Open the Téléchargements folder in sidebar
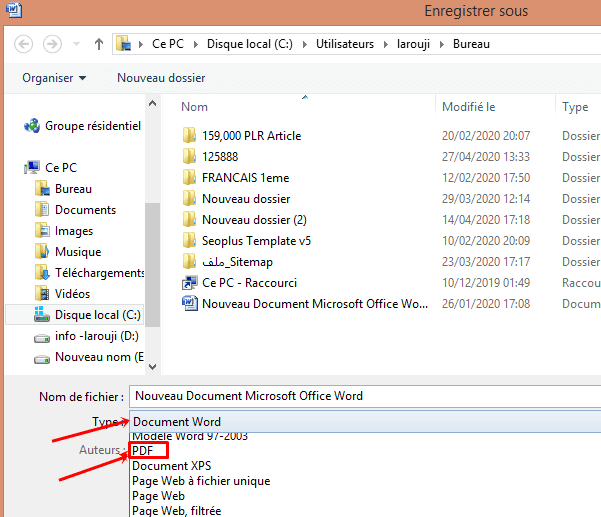The image size is (601, 517). point(99,273)
